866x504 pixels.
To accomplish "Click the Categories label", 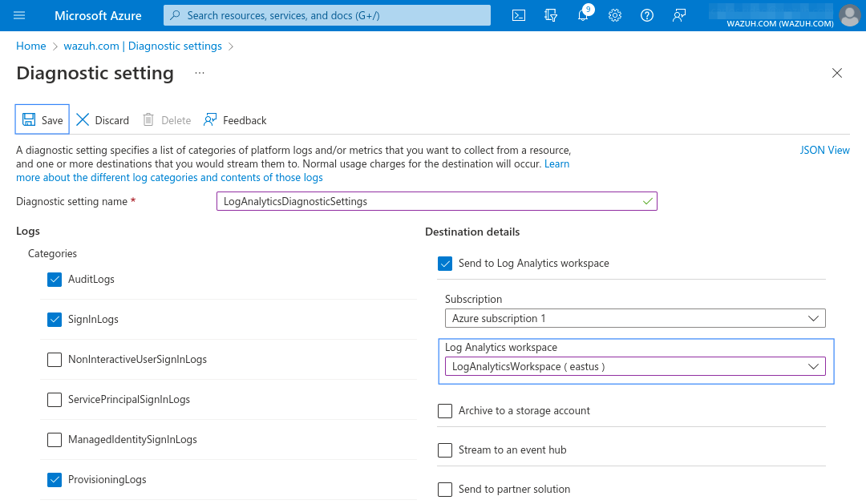I will (x=52, y=253).
